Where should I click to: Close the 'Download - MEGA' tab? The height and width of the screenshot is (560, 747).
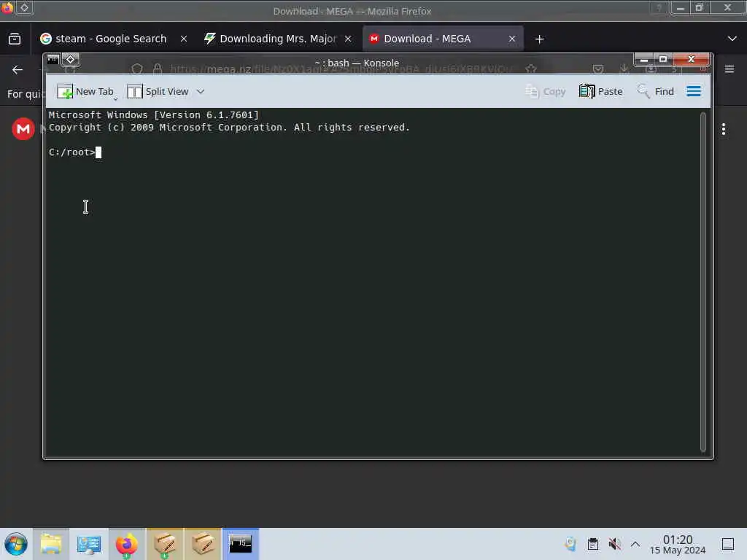pyautogui.click(x=512, y=39)
